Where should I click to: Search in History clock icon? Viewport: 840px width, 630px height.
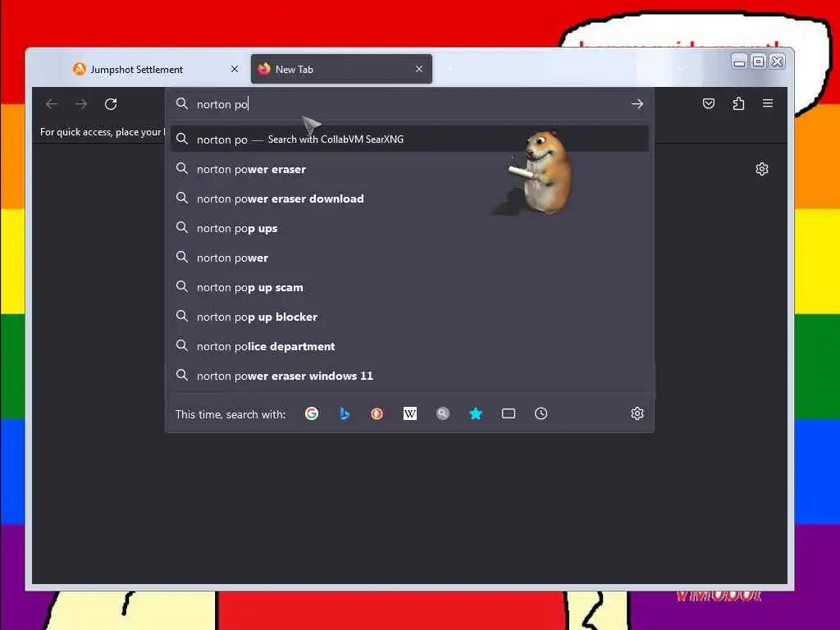[541, 413]
